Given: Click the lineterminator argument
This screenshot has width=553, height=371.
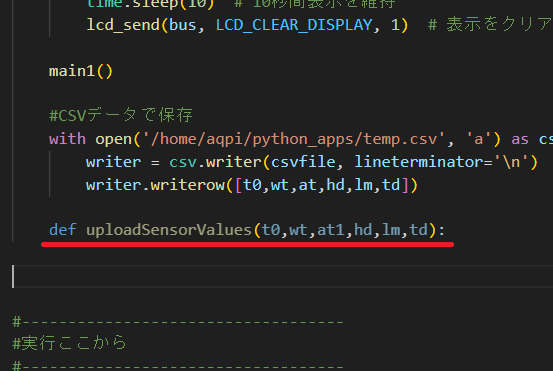Looking at the screenshot, I should coord(419,162).
